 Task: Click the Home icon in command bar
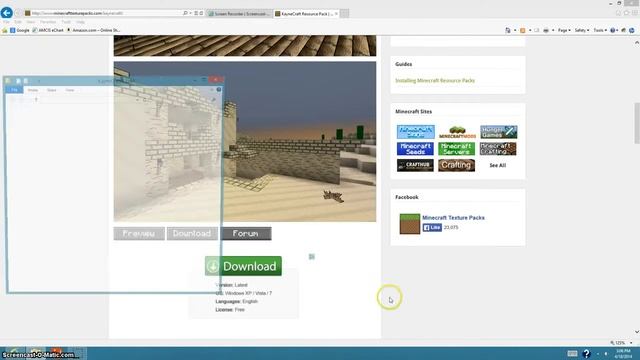(x=508, y=30)
